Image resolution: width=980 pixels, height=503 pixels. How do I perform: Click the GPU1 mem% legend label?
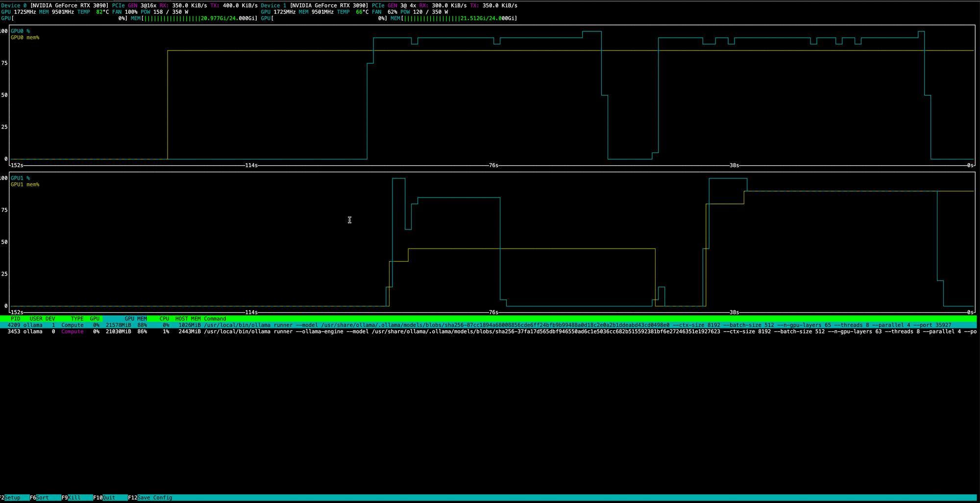25,184
